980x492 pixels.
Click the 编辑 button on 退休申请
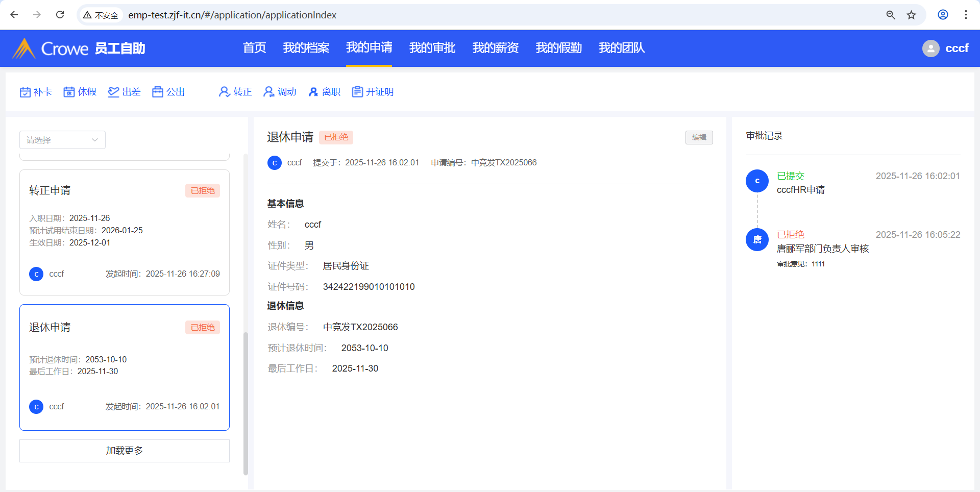(699, 137)
